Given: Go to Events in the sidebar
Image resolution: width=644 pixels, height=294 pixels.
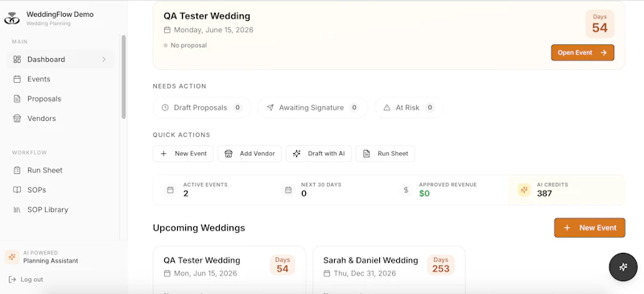Looking at the screenshot, I should (60, 79).
